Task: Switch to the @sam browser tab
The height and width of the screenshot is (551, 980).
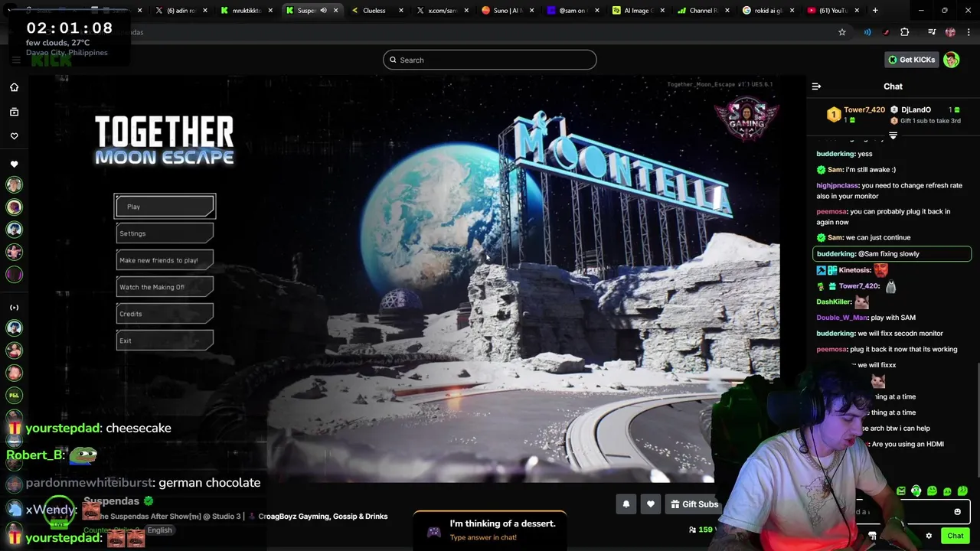Action: click(x=572, y=11)
